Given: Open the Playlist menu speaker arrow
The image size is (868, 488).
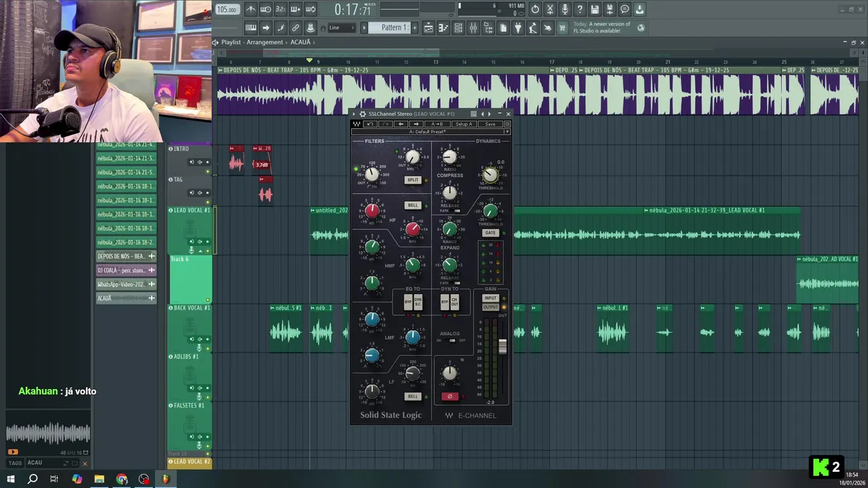Looking at the screenshot, I should click(216, 42).
